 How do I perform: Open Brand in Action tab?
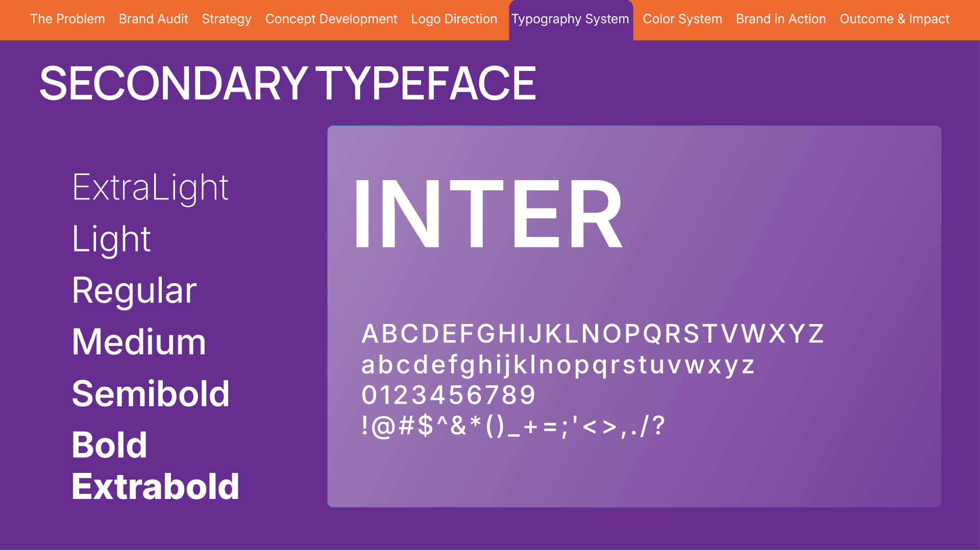[x=780, y=19]
